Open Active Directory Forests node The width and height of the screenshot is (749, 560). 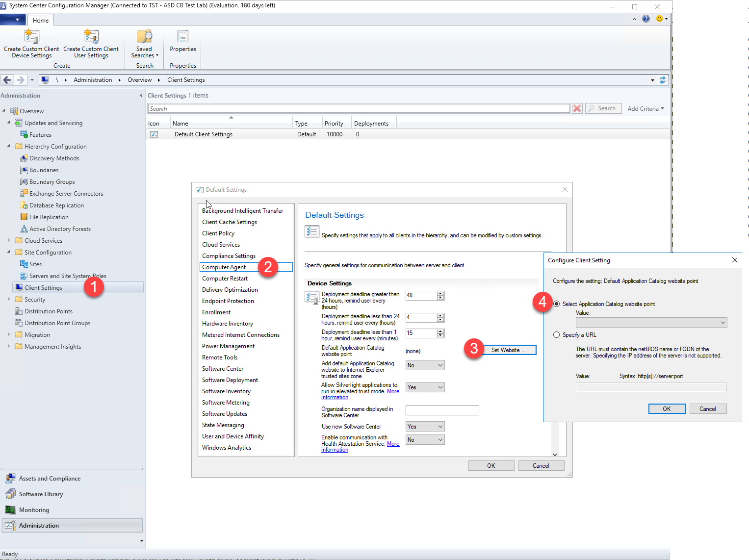pos(60,229)
